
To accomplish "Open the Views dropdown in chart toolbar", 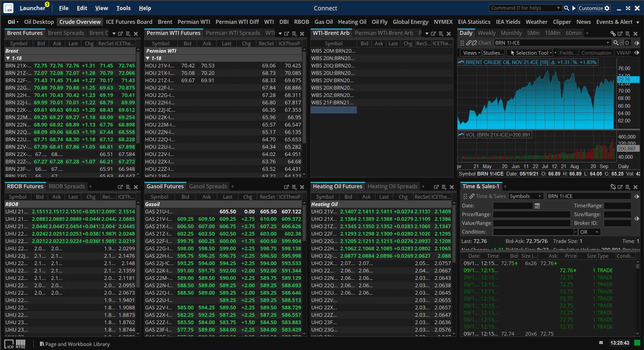I will tap(471, 53).
